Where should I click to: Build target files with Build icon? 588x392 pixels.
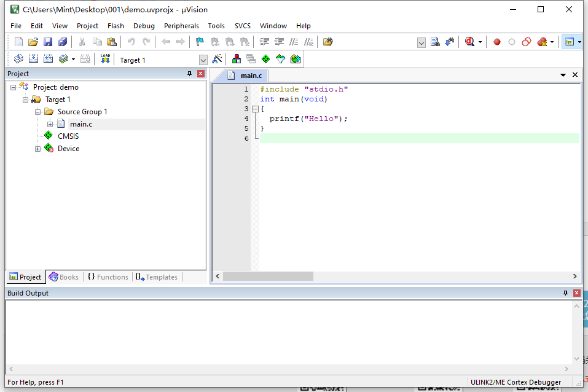[33, 58]
